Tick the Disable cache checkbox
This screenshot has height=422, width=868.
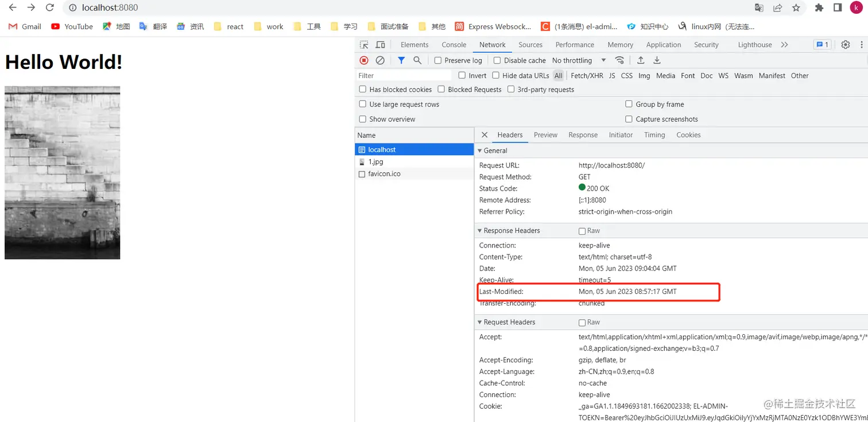click(497, 60)
